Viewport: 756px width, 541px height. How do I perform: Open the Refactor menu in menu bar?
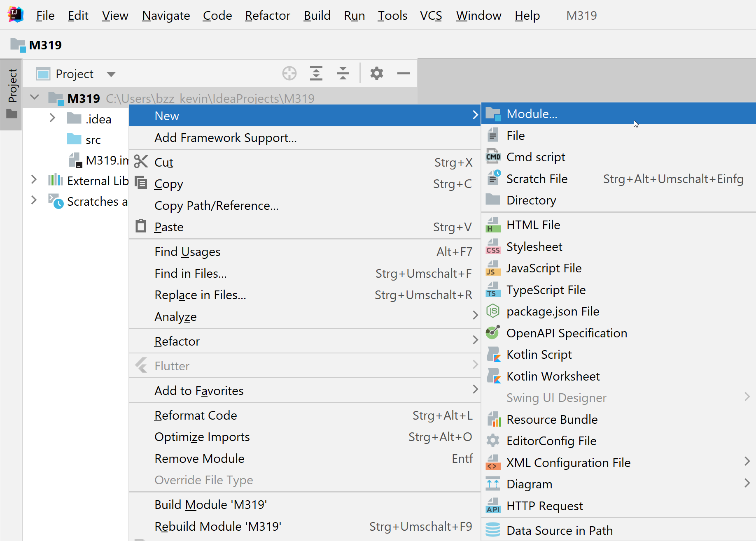pyautogui.click(x=268, y=16)
